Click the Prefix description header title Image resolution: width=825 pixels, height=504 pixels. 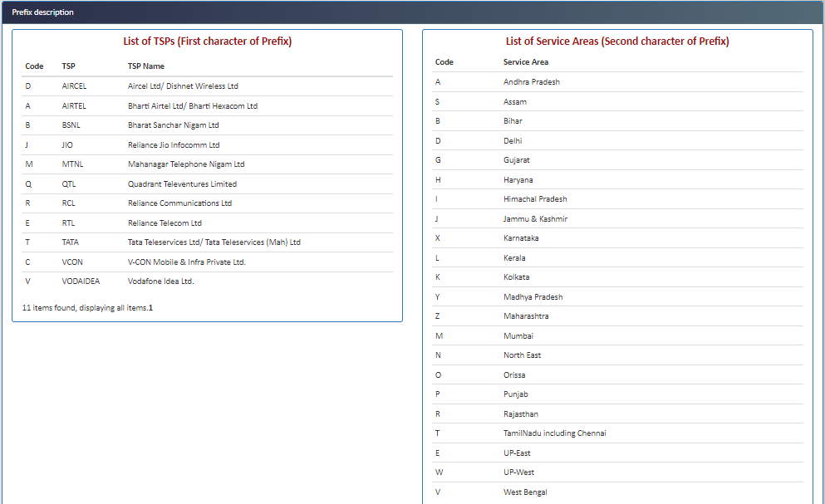tap(42, 12)
